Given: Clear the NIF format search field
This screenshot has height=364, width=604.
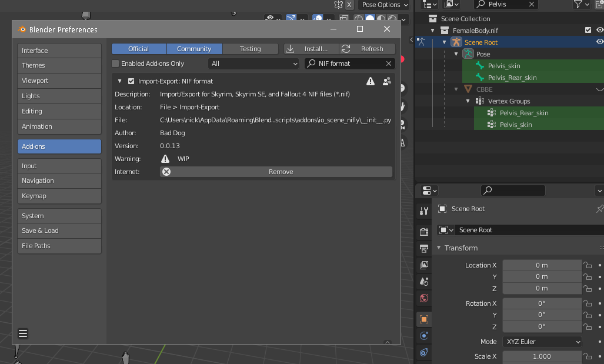Looking at the screenshot, I should [389, 64].
